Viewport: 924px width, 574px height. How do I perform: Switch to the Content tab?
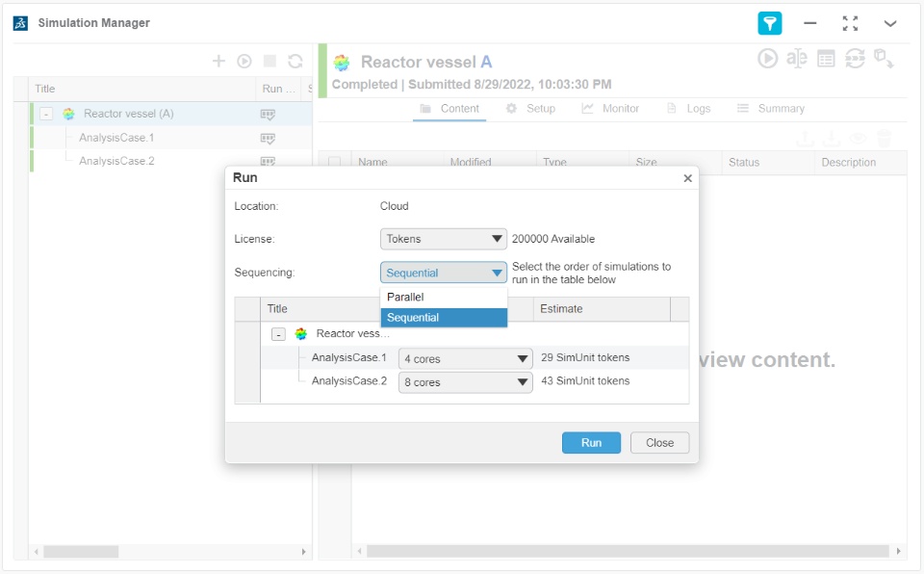[x=449, y=109]
